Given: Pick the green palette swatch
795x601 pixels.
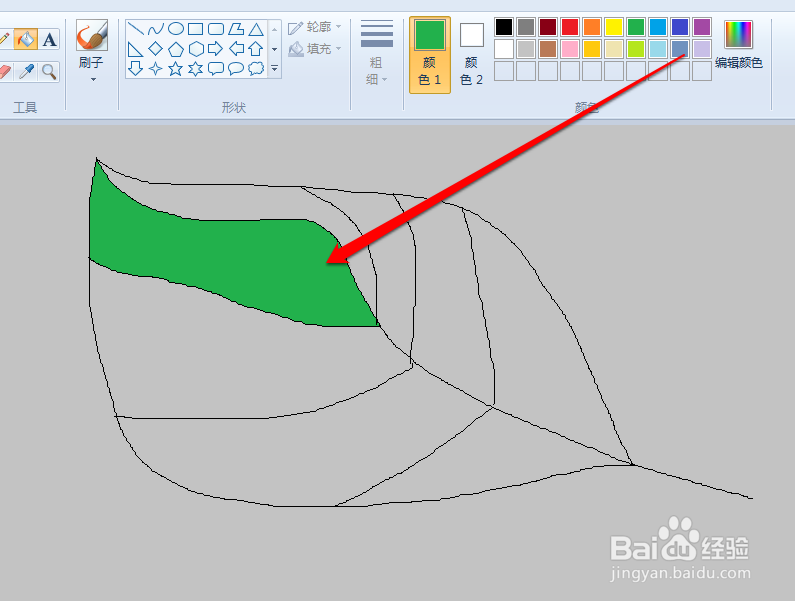Looking at the screenshot, I should pyautogui.click(x=636, y=27).
